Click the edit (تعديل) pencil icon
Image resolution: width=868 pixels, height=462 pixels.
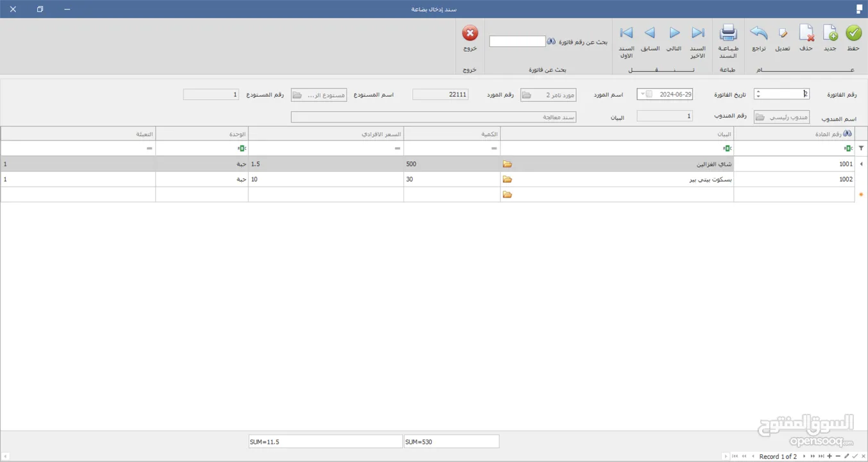783,33
